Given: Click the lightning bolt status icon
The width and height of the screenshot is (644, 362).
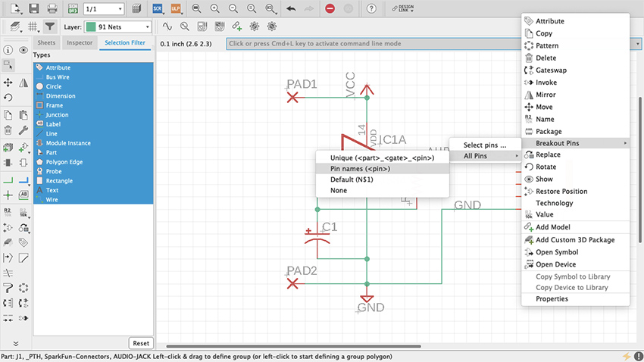Looking at the screenshot, I should pos(627,356).
